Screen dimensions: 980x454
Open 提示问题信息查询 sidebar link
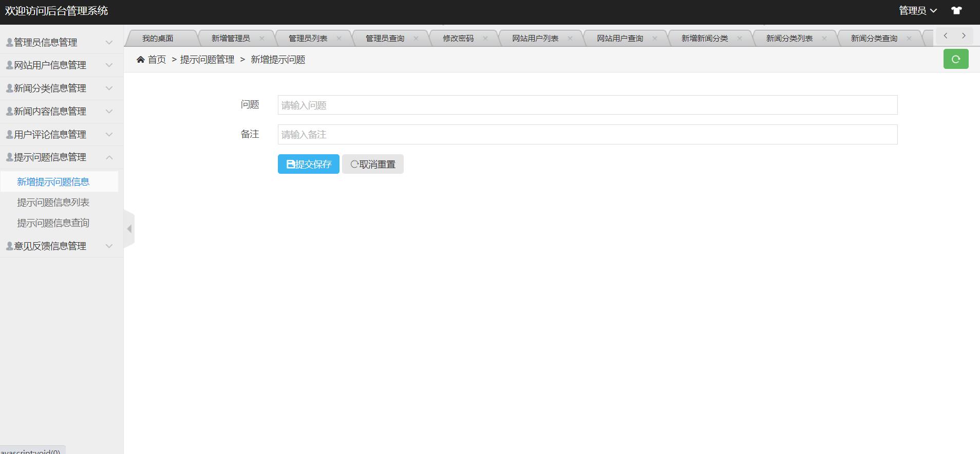(x=53, y=223)
